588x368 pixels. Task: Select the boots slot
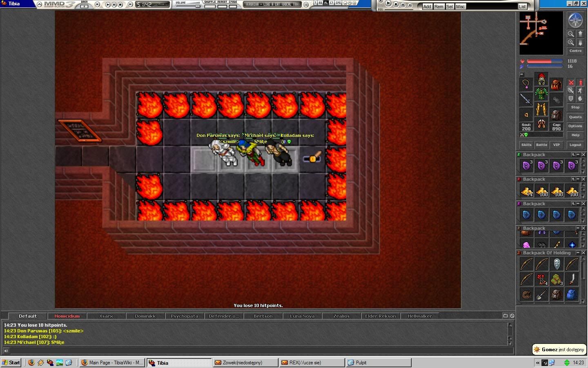click(x=541, y=124)
